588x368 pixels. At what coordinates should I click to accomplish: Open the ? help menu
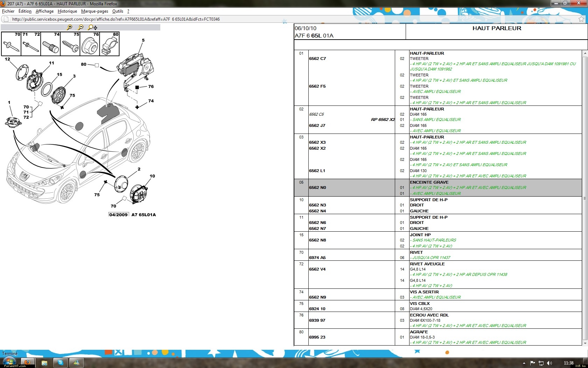click(128, 11)
